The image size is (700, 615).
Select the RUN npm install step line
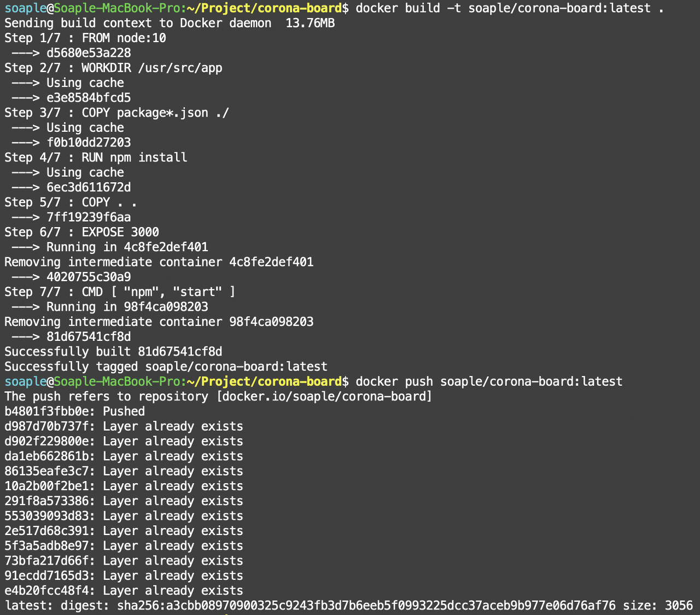coord(96,157)
